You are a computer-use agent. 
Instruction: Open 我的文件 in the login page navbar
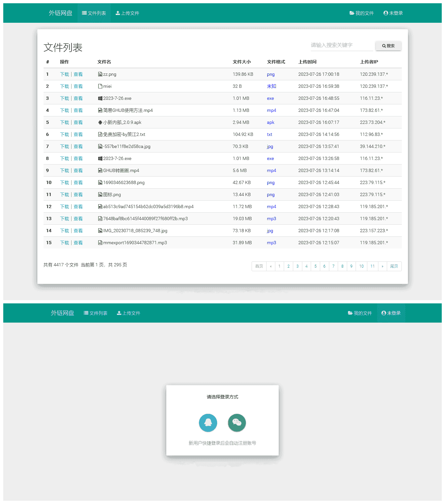point(360,313)
